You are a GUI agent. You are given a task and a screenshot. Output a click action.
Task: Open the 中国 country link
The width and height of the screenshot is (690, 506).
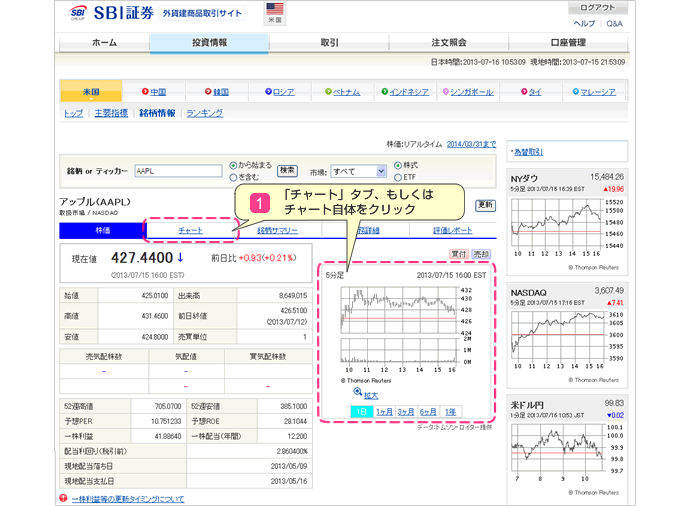pos(158,92)
